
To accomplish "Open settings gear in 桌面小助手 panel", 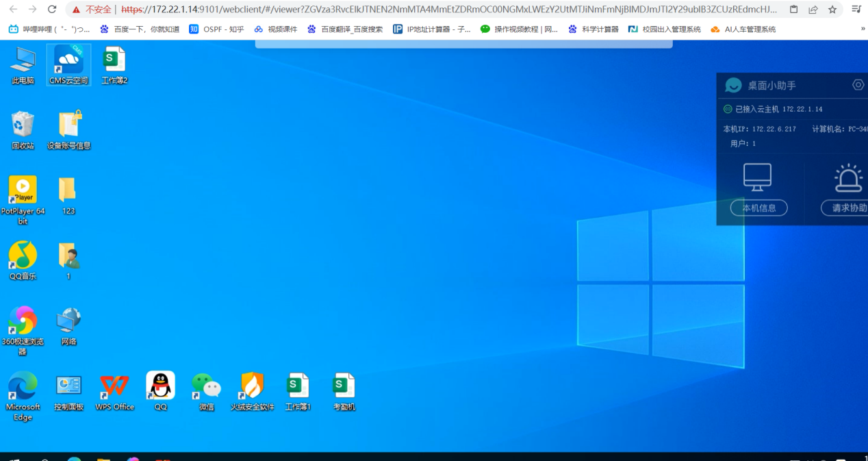I will coord(858,85).
